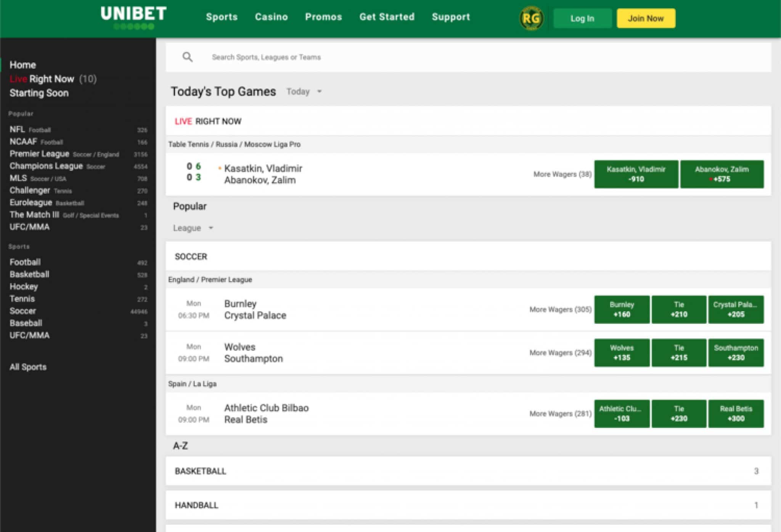Open All Sports in the sidebar

click(x=28, y=367)
